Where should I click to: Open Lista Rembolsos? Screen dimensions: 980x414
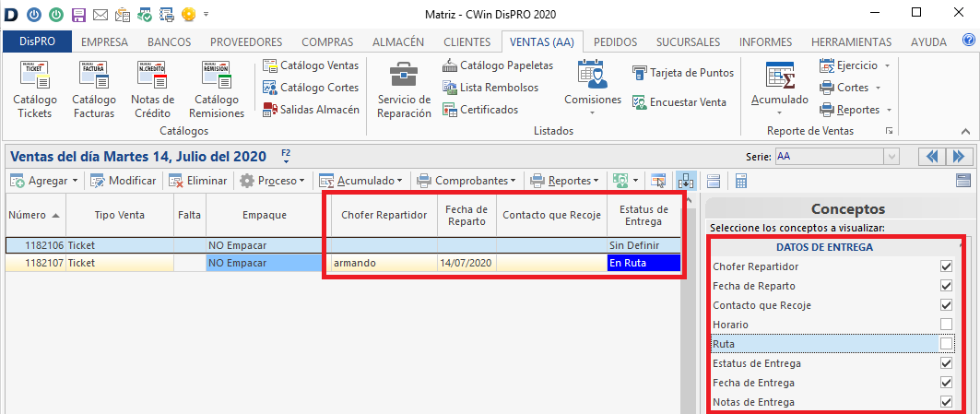click(490, 88)
